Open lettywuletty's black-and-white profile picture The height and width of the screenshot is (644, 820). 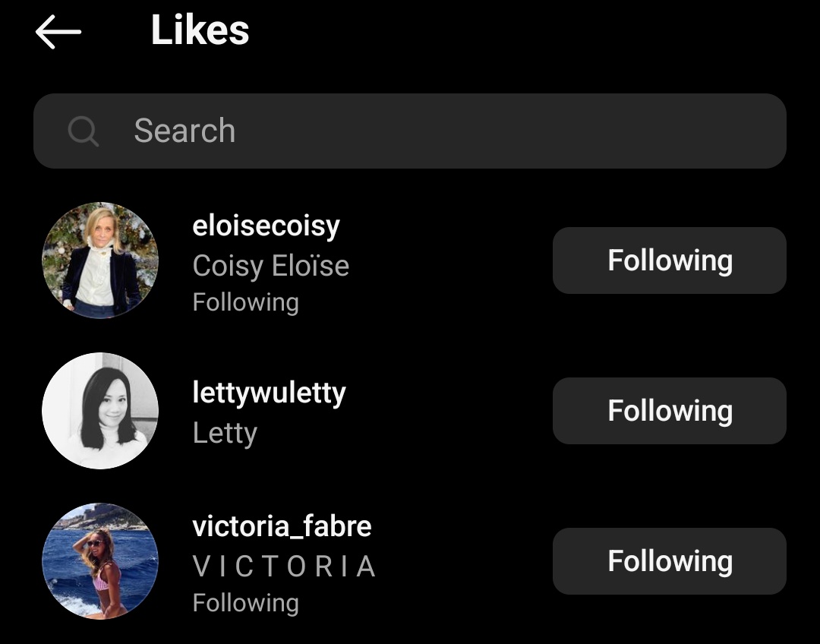point(100,411)
